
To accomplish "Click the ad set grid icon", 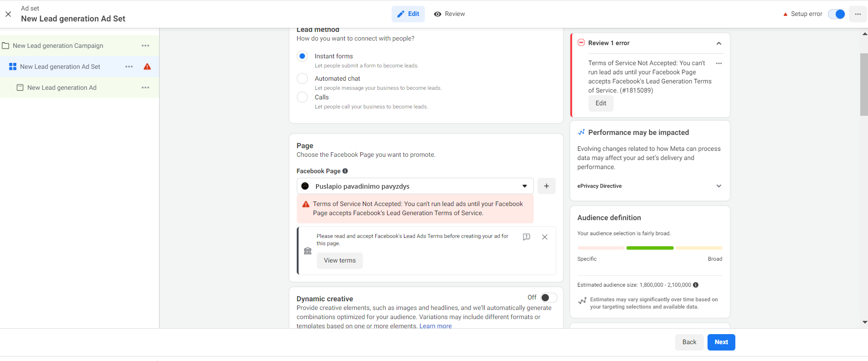I will click(13, 67).
